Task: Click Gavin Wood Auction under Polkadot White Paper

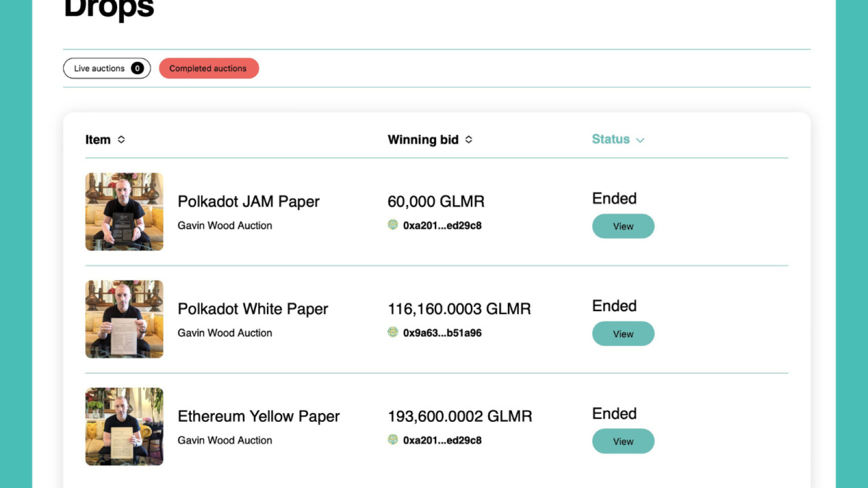Action: 225,333
